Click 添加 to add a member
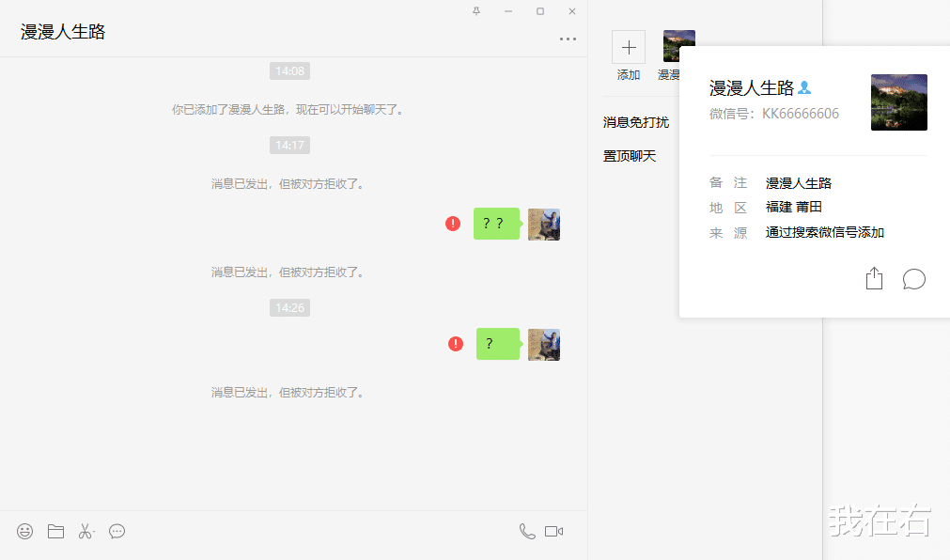Viewport: 950px width, 560px height. tap(628, 45)
